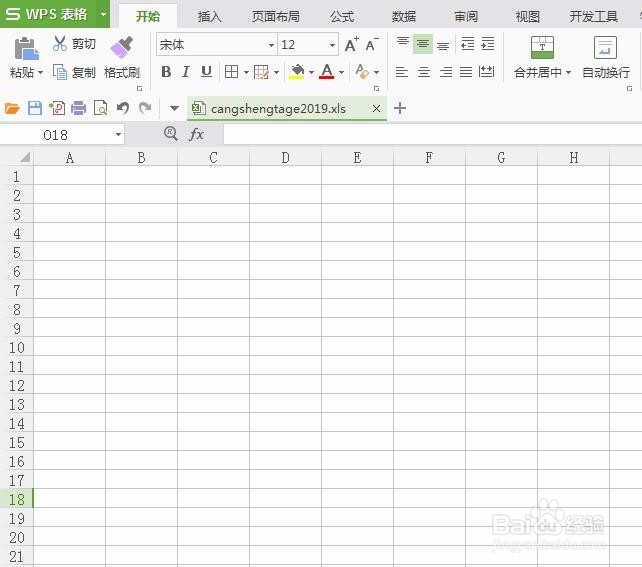This screenshot has height=567, width=642.
Task: Open Merge and Center dropdown arrow
Action: 568,72
